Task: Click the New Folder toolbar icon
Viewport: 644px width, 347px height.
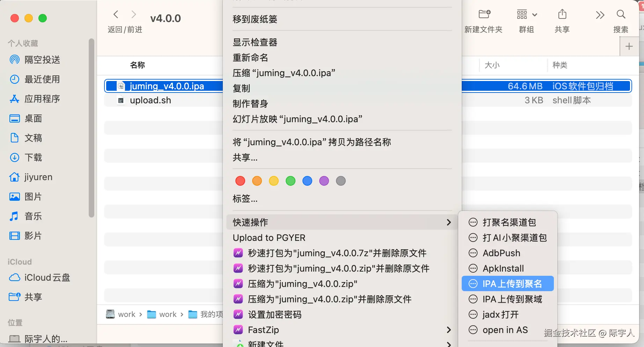Action: coord(484,14)
